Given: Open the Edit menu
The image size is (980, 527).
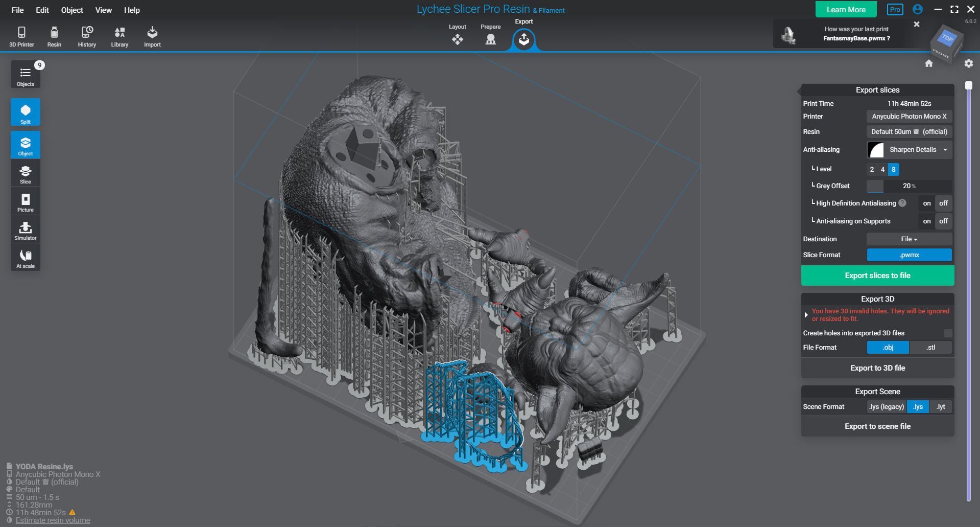Looking at the screenshot, I should [x=42, y=10].
